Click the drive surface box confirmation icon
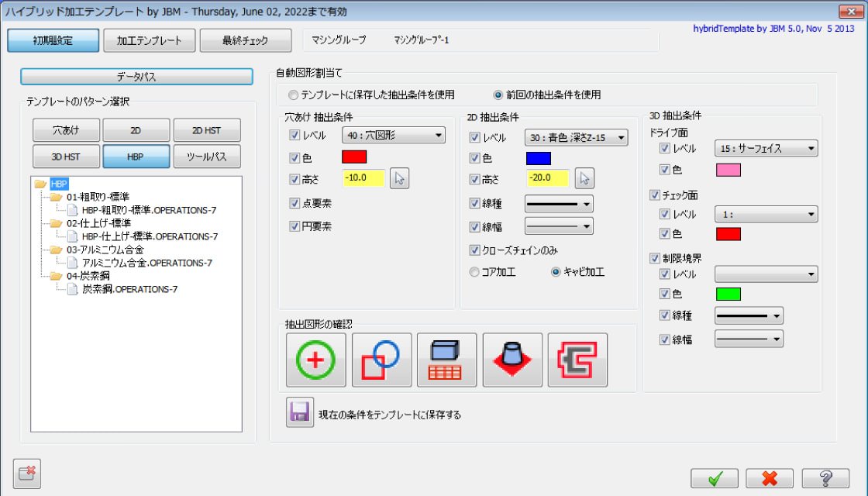 pyautogui.click(x=446, y=360)
